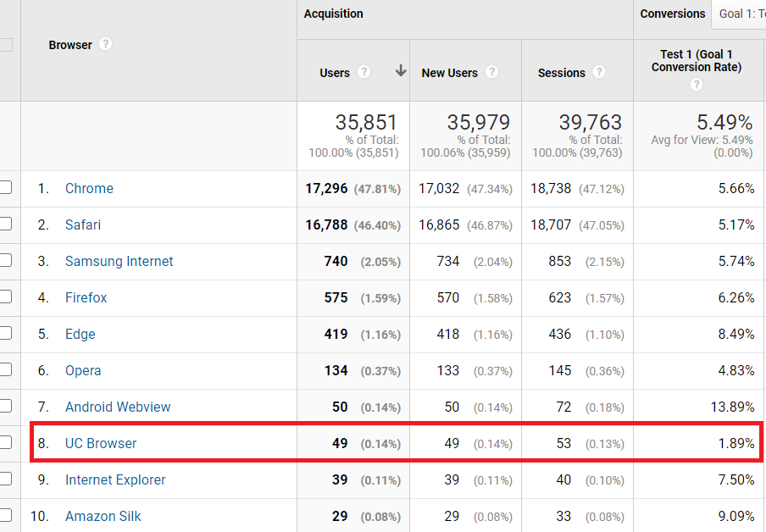The width and height of the screenshot is (766, 532).
Task: Click Edge sessions value 436
Action: click(x=560, y=334)
